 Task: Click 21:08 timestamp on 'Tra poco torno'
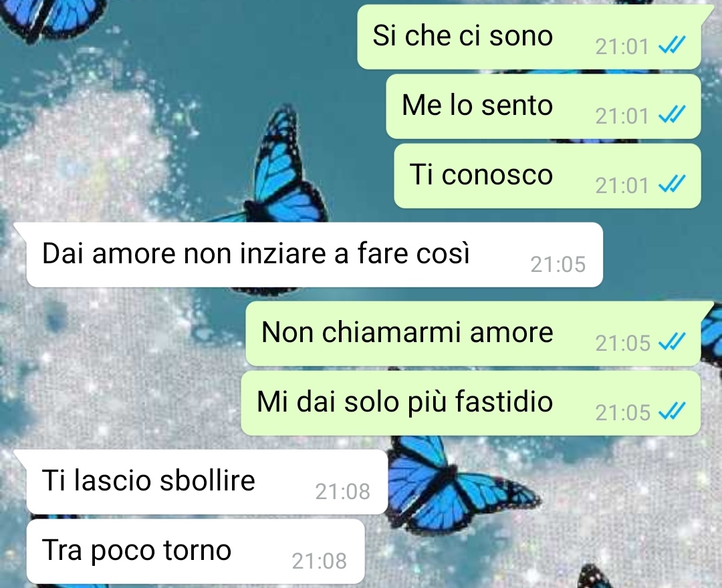click(x=319, y=561)
